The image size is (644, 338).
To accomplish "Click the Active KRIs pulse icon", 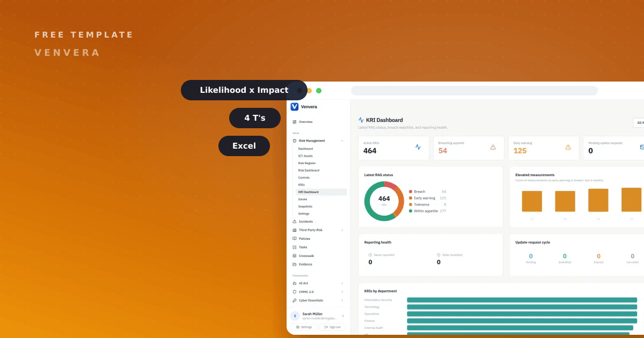I will 418,147.
